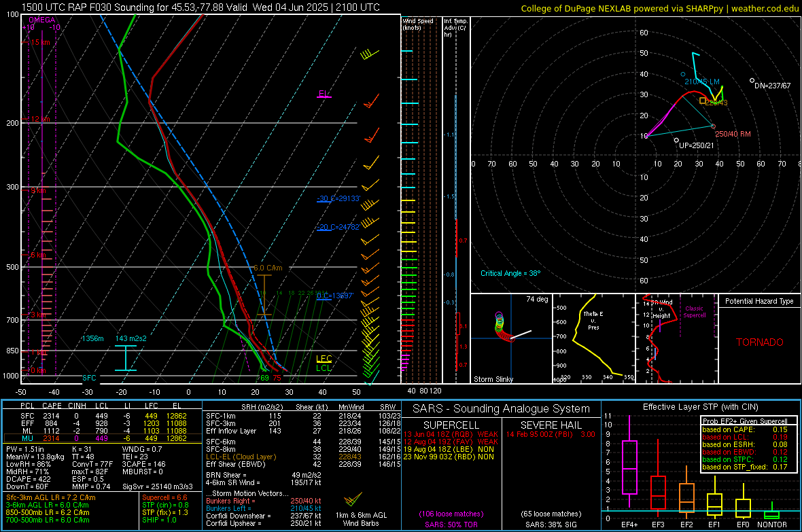Click the yellow LFC marker on the skew-T
This screenshot has width=802, height=532.
pos(324,359)
